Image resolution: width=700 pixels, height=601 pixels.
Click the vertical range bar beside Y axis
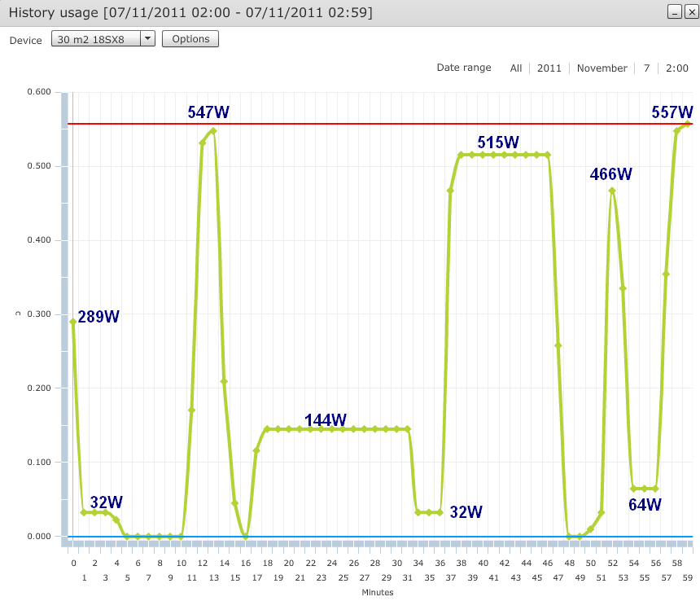tap(64, 318)
